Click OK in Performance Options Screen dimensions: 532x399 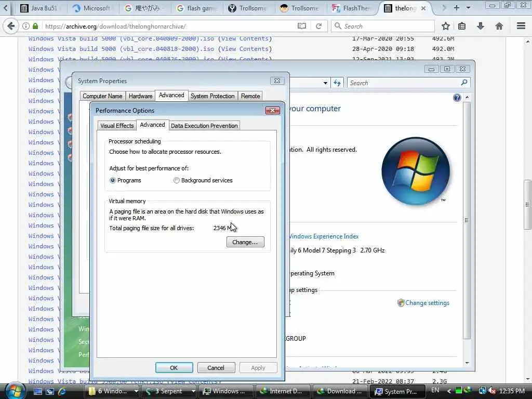point(174,368)
